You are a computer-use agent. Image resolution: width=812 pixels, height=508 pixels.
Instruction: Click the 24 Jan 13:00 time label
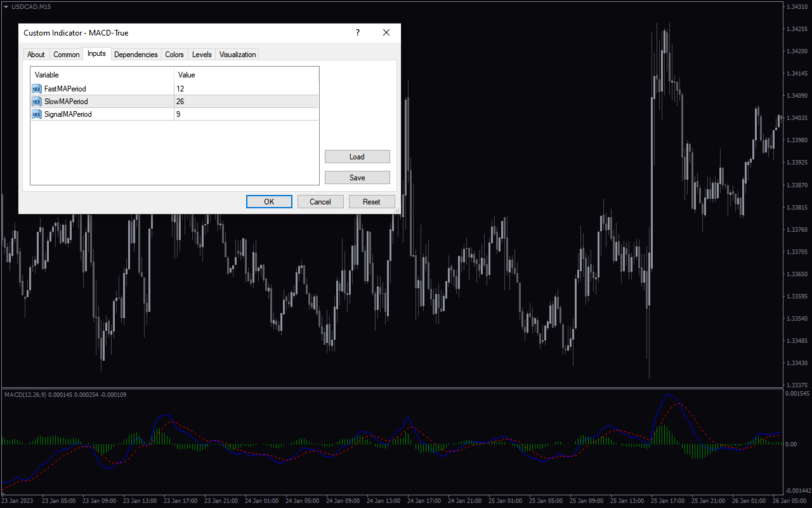click(x=384, y=501)
